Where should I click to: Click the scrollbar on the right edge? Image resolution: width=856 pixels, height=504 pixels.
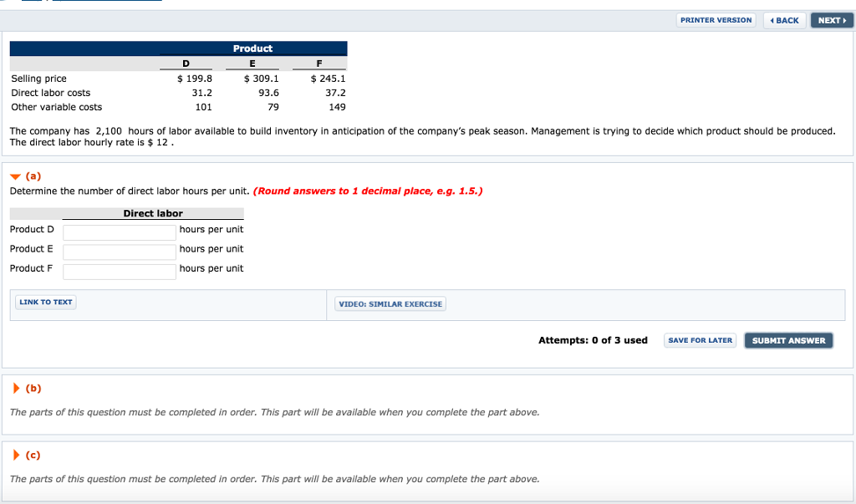(x=853, y=251)
